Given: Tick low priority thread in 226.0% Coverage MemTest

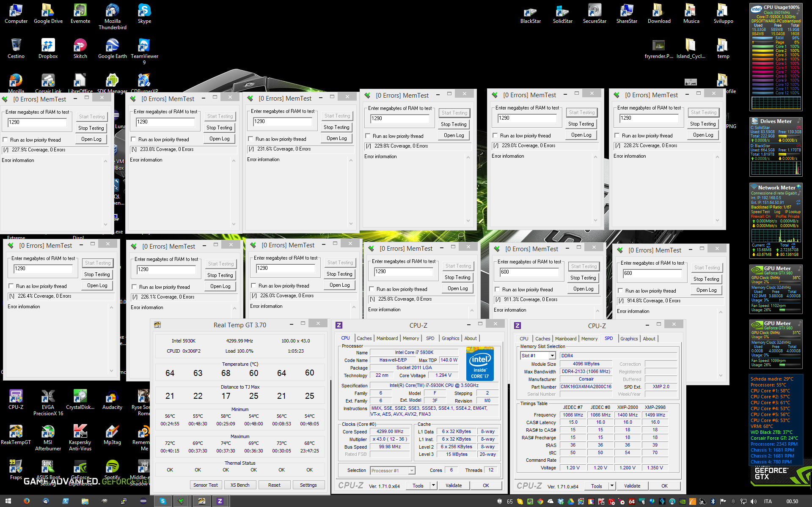Looking at the screenshot, I should (254, 285).
